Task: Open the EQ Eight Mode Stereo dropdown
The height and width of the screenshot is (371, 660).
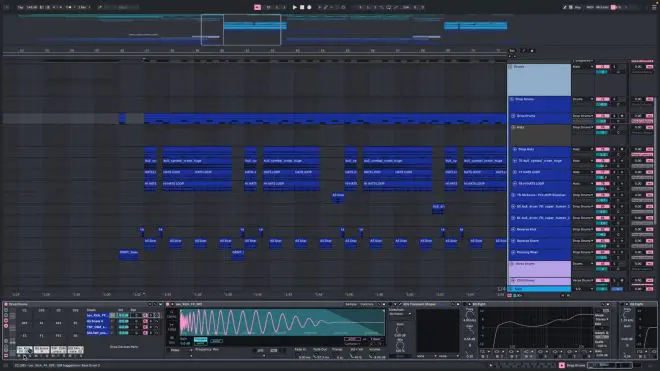Action: [x=601, y=319]
